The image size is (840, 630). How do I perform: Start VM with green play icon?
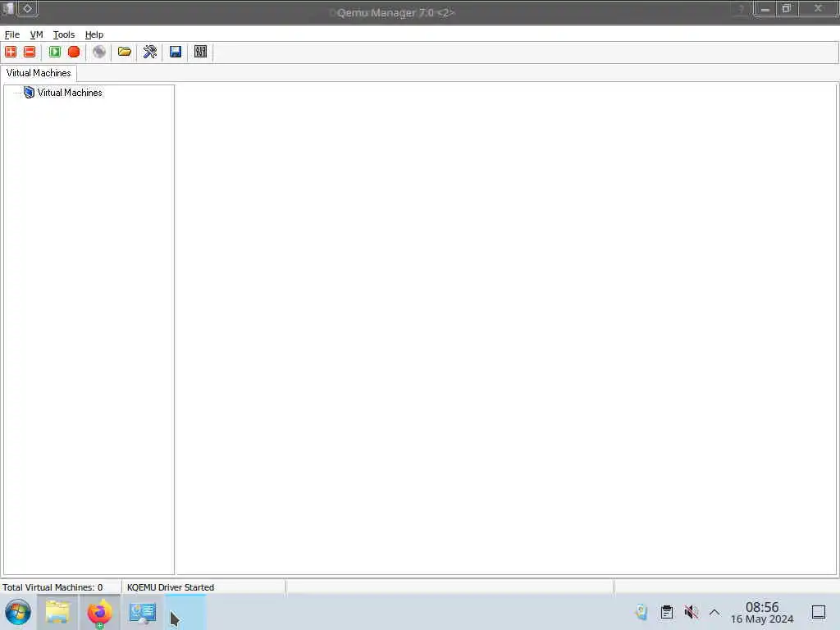[55, 52]
